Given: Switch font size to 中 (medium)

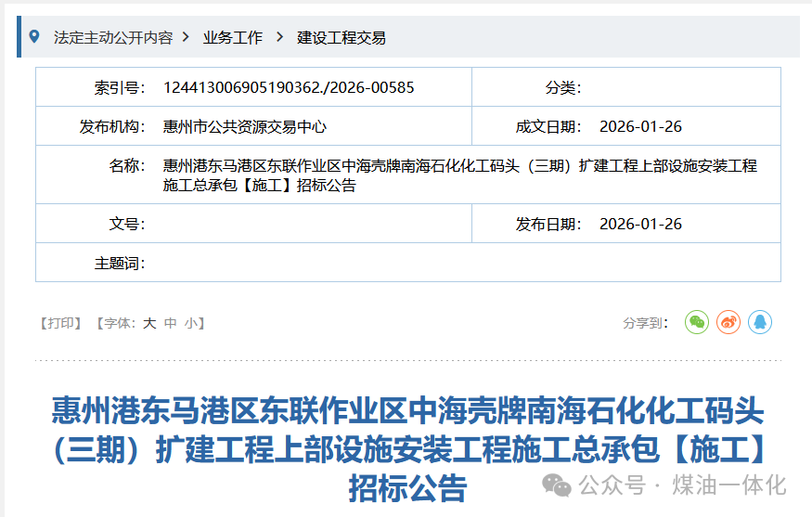Looking at the screenshot, I should pyautogui.click(x=170, y=323).
